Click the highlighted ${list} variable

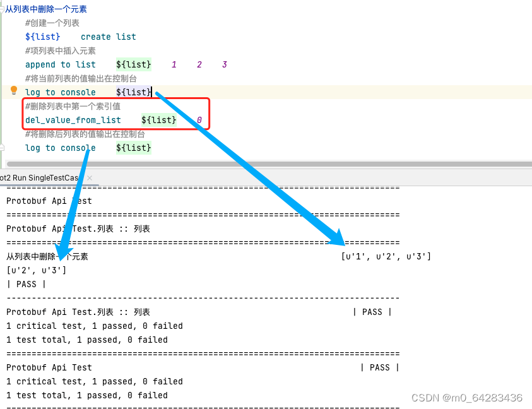coord(133,91)
